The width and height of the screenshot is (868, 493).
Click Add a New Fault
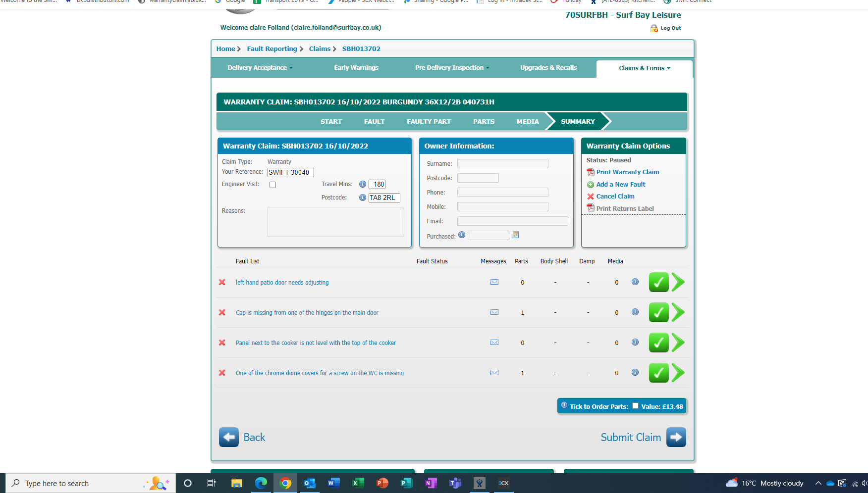coord(621,184)
